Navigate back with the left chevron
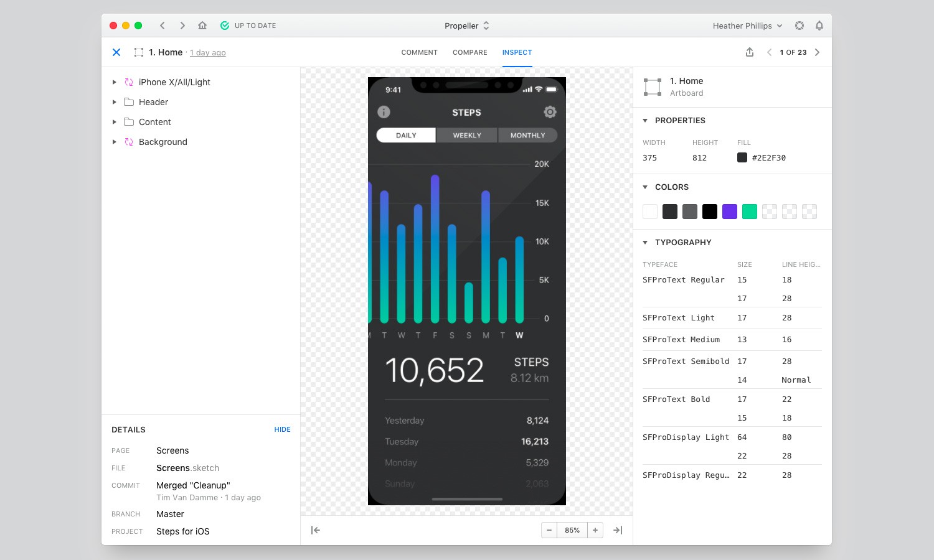The height and width of the screenshot is (560, 934). [163, 26]
